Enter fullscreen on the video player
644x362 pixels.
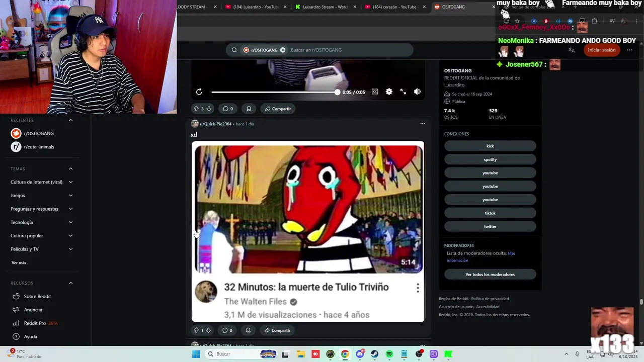403,92
